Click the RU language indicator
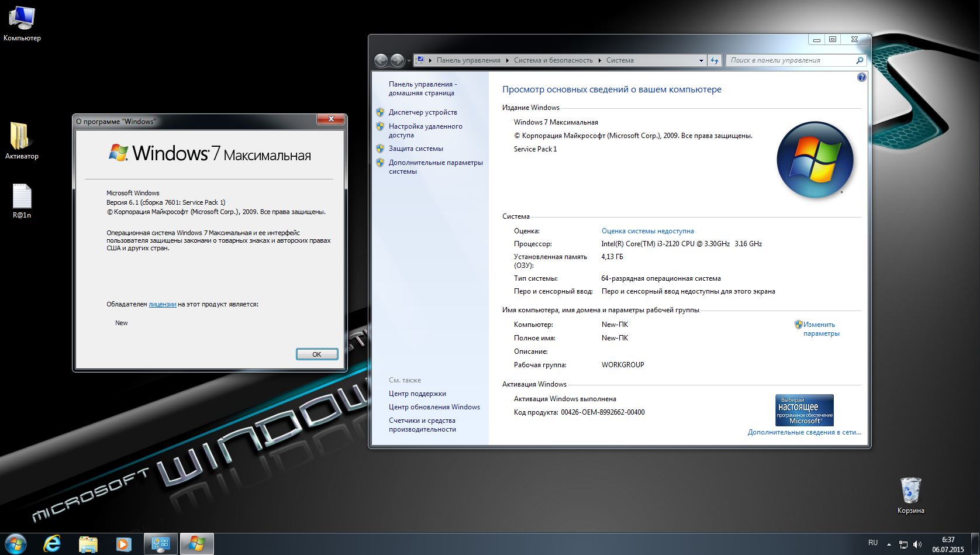 click(x=873, y=543)
